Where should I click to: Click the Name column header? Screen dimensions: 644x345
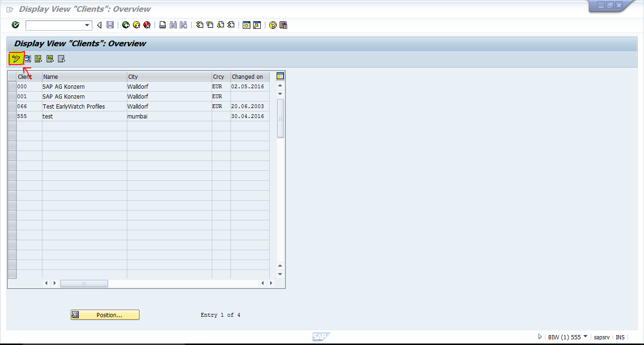point(84,76)
